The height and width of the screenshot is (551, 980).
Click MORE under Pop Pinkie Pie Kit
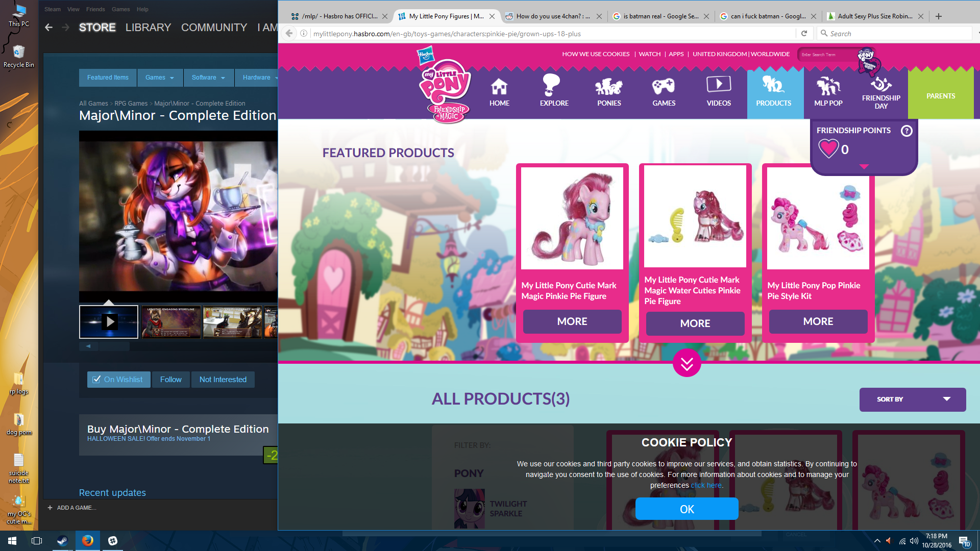click(818, 321)
